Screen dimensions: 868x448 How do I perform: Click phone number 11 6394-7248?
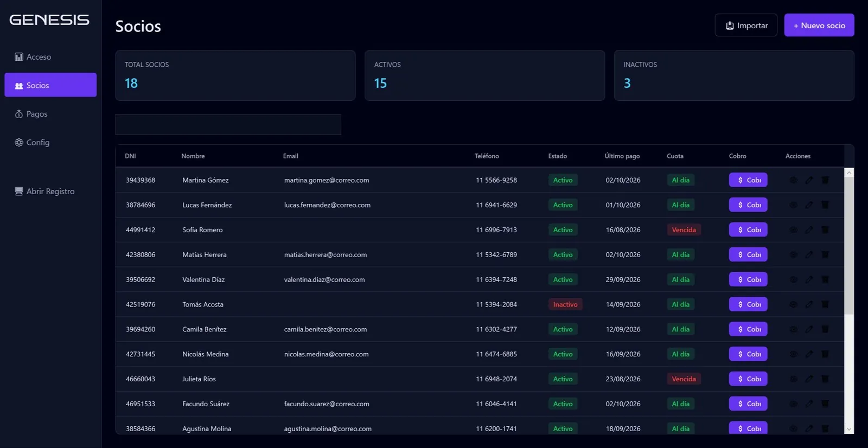coord(496,280)
